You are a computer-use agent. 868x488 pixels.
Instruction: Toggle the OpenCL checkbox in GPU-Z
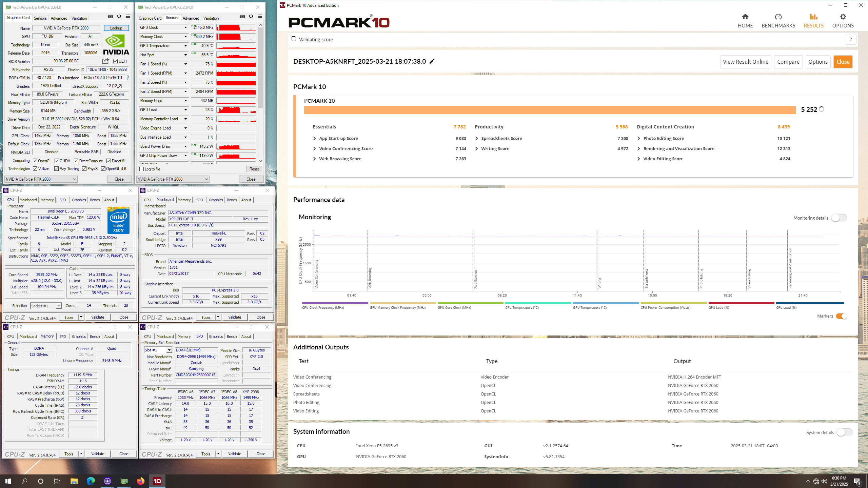click(x=35, y=161)
